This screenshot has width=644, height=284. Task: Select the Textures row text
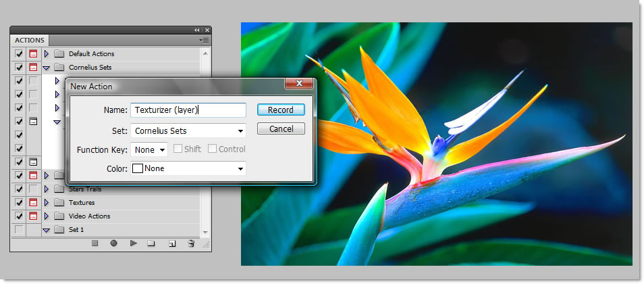click(x=82, y=202)
